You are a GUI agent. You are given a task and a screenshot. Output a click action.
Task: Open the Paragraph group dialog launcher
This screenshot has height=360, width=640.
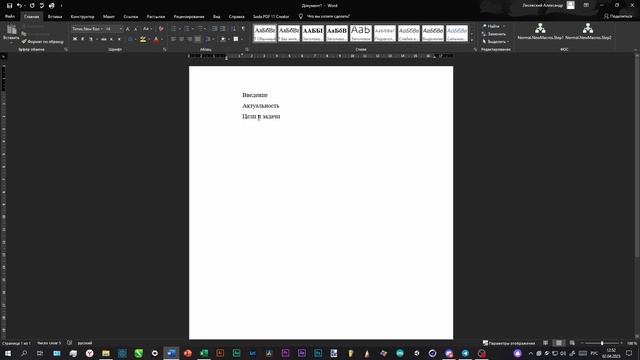(x=247, y=49)
